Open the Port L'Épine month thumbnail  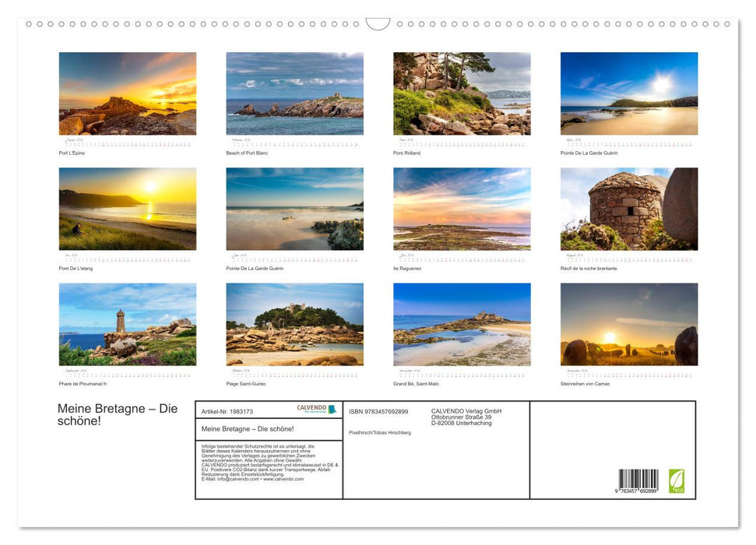click(127, 93)
